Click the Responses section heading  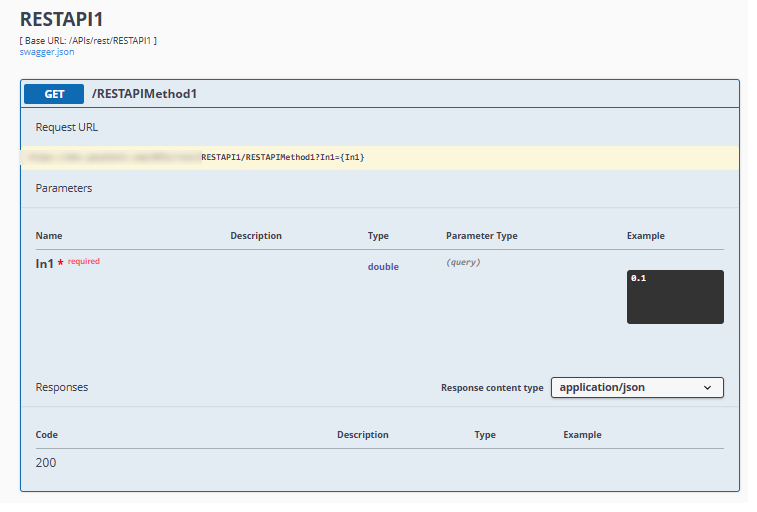[x=62, y=387]
